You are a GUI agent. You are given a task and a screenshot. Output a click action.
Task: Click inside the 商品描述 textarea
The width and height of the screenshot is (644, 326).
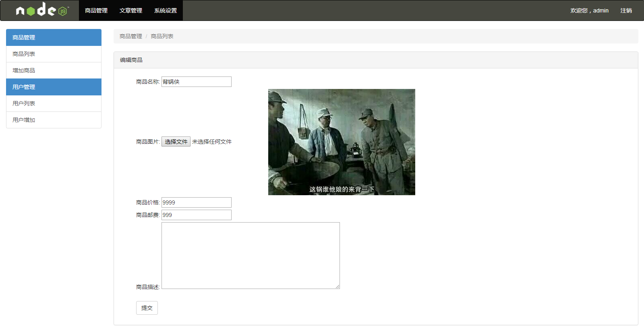[x=251, y=256]
